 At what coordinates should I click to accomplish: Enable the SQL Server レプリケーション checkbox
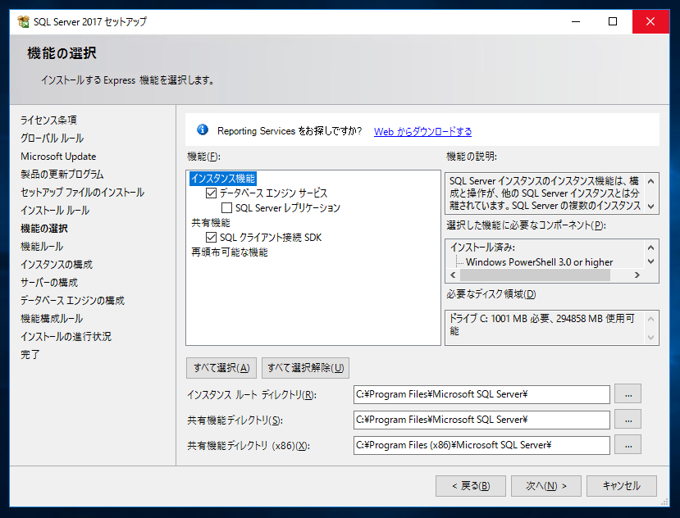point(226,208)
